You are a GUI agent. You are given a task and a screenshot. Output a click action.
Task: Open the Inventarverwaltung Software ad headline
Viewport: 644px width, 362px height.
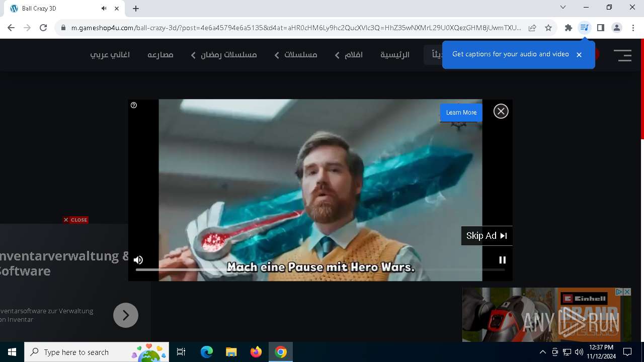(x=64, y=263)
